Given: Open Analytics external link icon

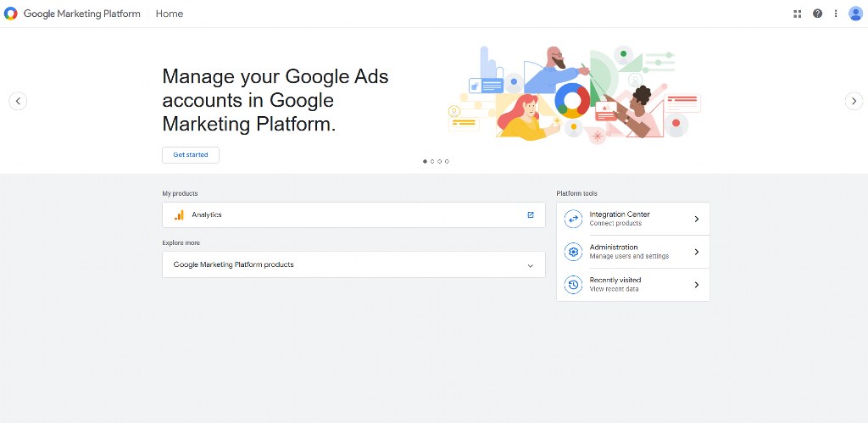Looking at the screenshot, I should [x=531, y=214].
